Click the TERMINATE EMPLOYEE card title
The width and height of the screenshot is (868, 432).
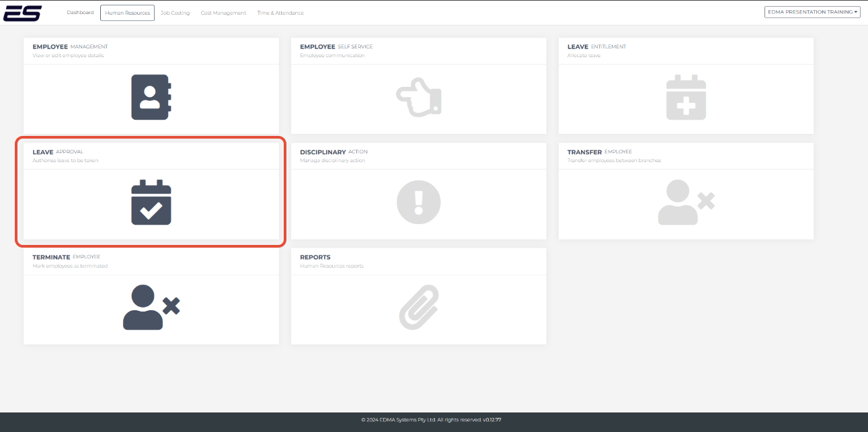point(66,257)
